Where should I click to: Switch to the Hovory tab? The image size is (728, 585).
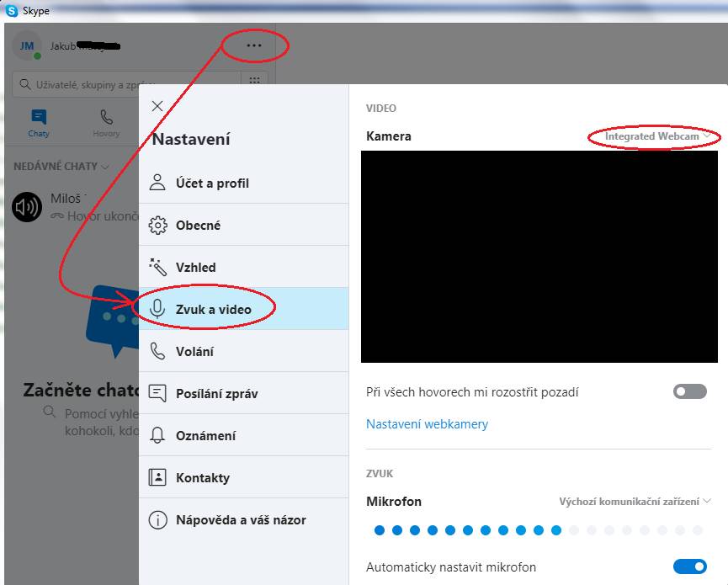106,123
